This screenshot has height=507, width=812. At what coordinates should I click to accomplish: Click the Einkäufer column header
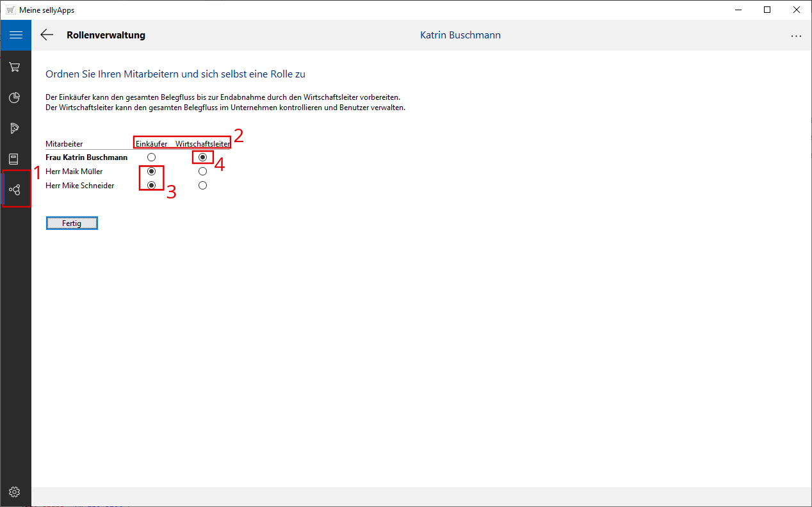coord(151,144)
